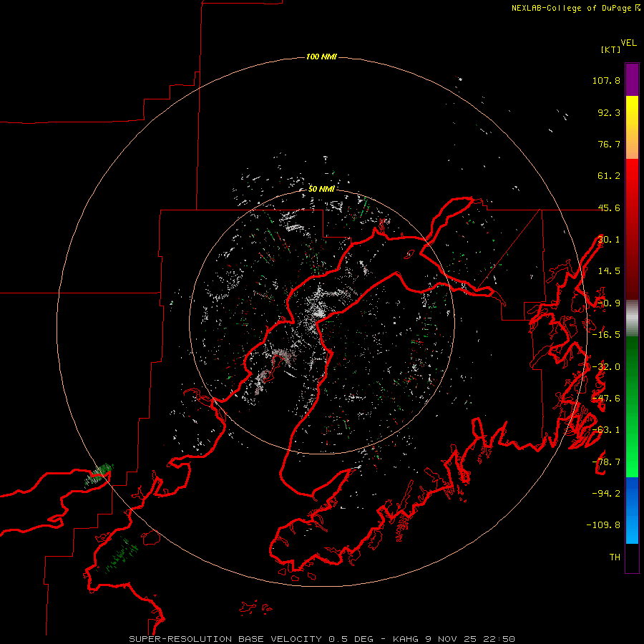Click the -32.0 scale value

606,367
